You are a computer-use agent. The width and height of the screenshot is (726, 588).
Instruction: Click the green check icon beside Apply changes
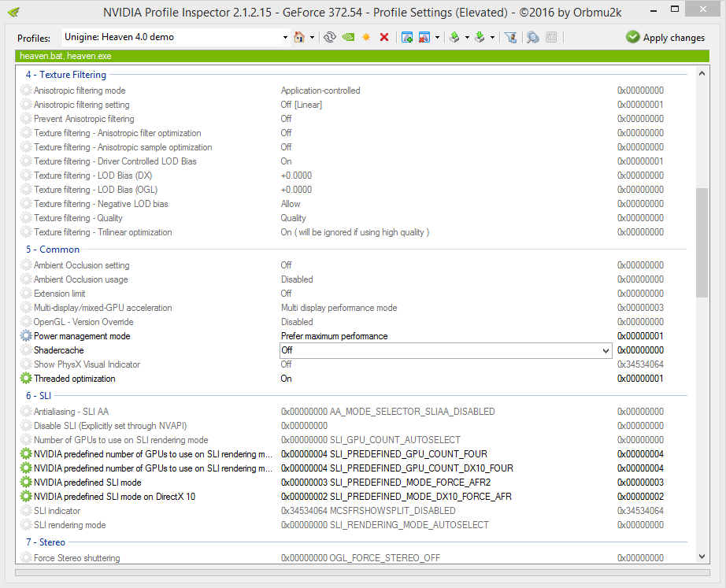pyautogui.click(x=632, y=37)
